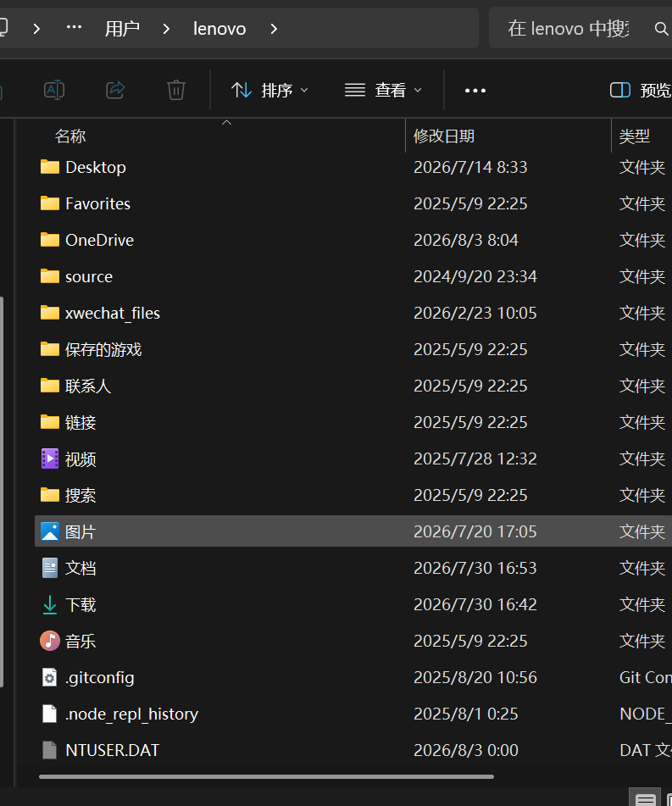Viewport: 672px width, 806px height.
Task: Expand the chevron between 用户 and lenovo
Action: coord(166,29)
